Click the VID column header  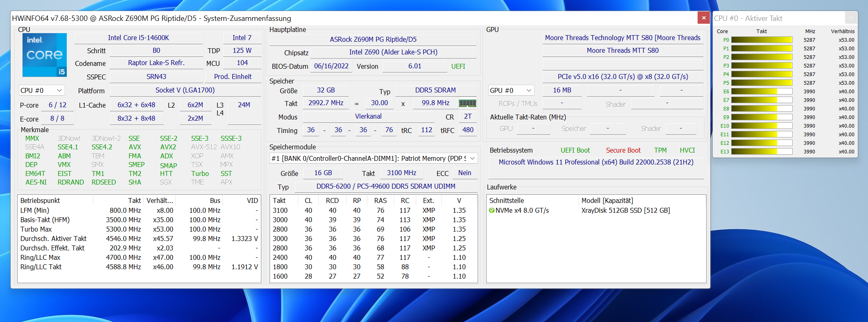click(x=242, y=200)
